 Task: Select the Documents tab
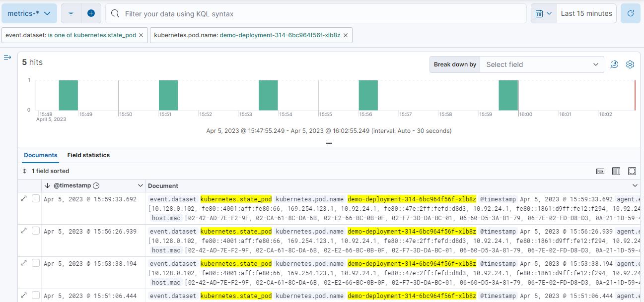(40, 155)
